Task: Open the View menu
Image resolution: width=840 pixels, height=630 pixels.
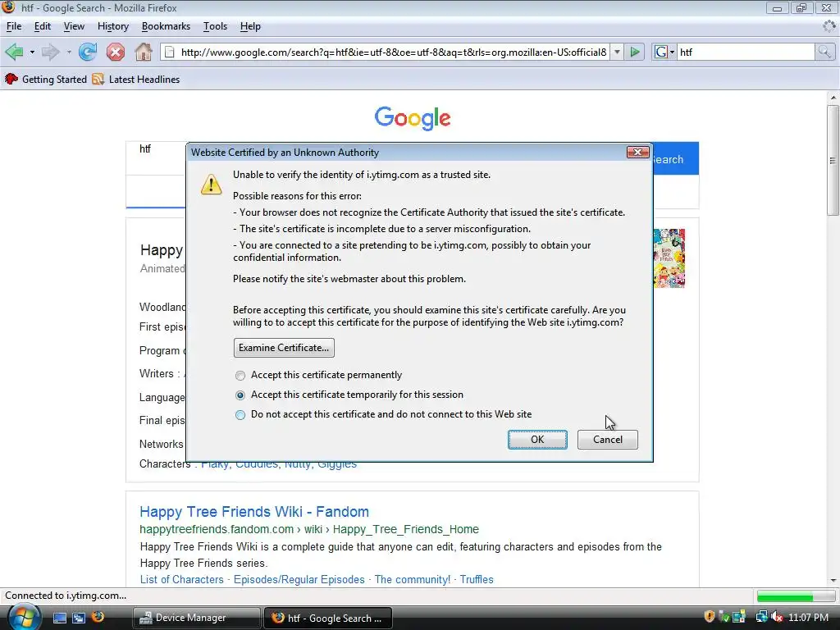Action: [x=74, y=26]
